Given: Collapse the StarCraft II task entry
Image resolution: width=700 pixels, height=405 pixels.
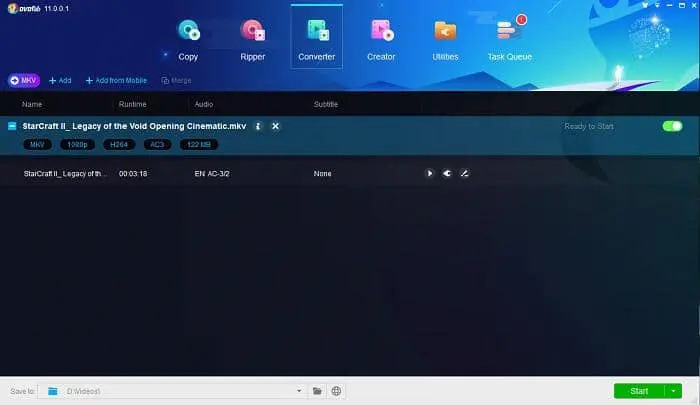Looking at the screenshot, I should [x=12, y=126].
